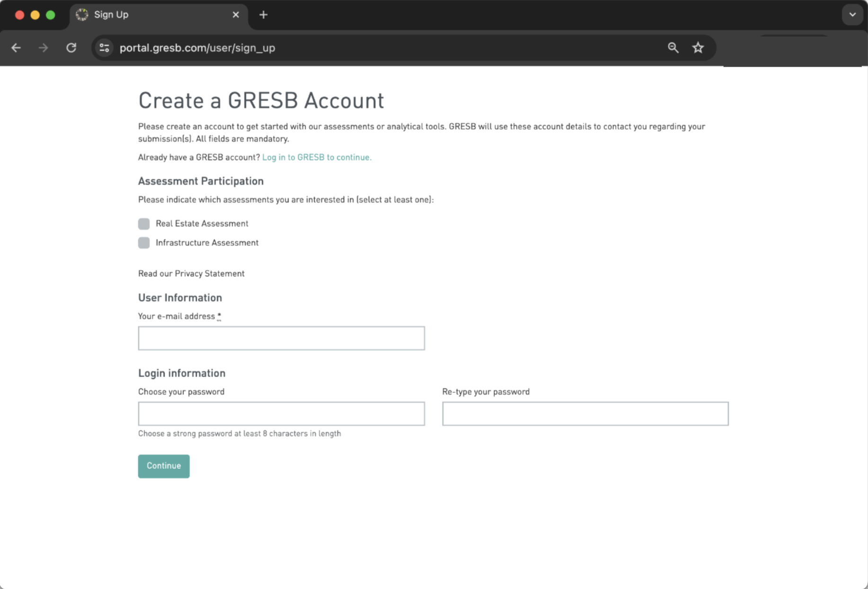Click the Re-type your password field

[585, 414]
